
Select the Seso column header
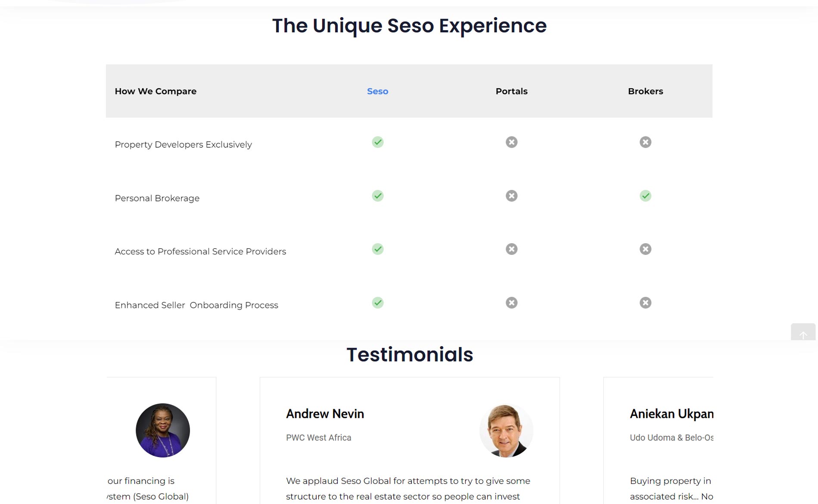378,91
